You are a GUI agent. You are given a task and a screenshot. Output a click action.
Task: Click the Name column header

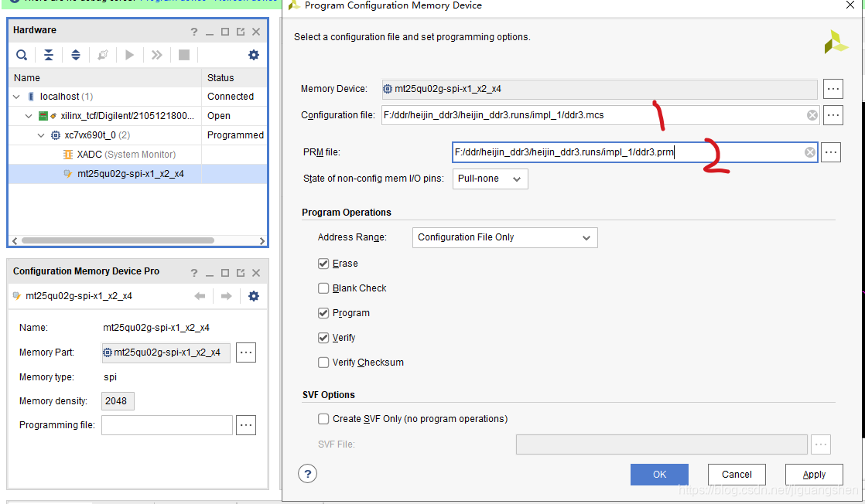[x=104, y=78]
